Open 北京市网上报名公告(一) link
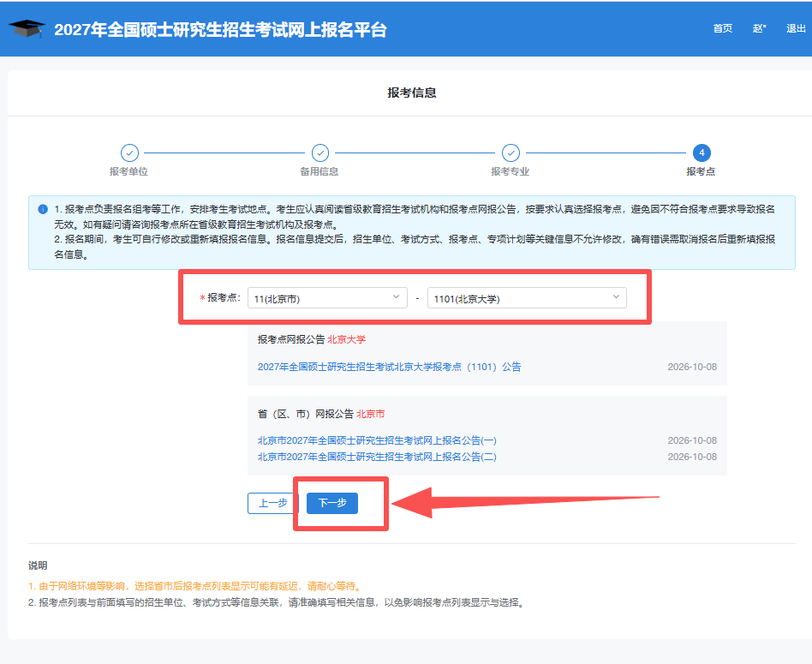 [377, 440]
